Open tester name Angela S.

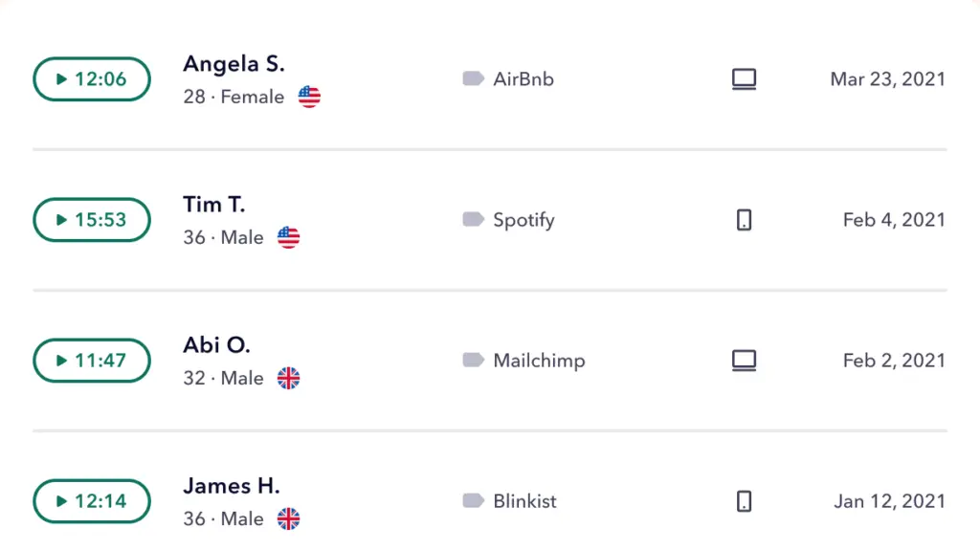pyautogui.click(x=234, y=64)
